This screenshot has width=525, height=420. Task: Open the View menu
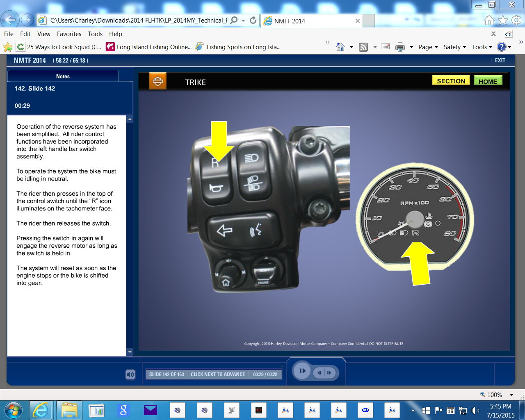[x=43, y=34]
